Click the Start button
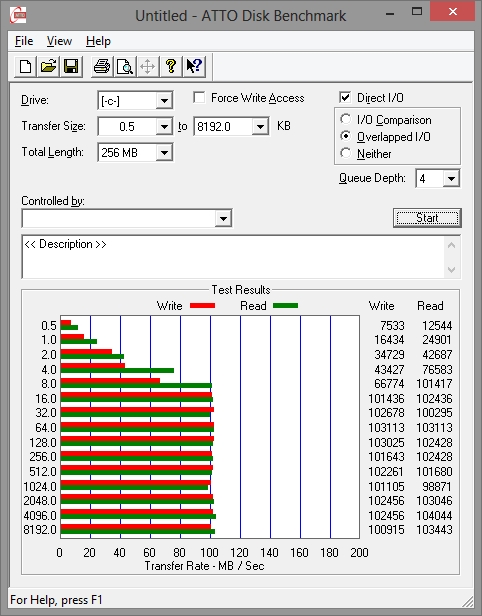482x616 pixels. click(x=427, y=218)
